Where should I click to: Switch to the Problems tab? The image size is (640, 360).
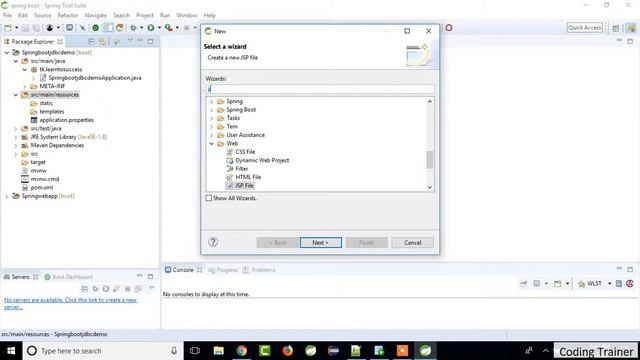pyautogui.click(x=259, y=270)
